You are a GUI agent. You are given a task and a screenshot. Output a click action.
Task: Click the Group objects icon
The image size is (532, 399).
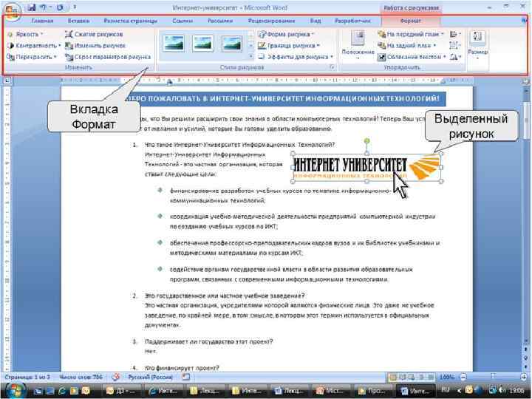click(455, 46)
